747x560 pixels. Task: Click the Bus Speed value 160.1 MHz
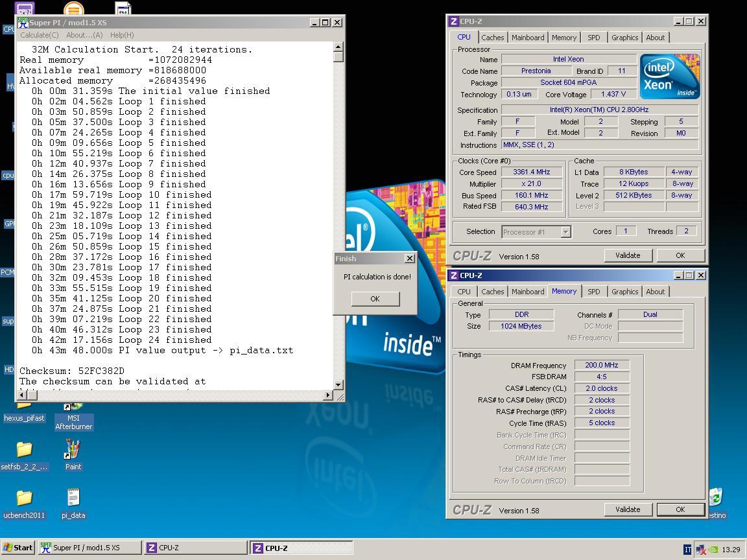[531, 195]
